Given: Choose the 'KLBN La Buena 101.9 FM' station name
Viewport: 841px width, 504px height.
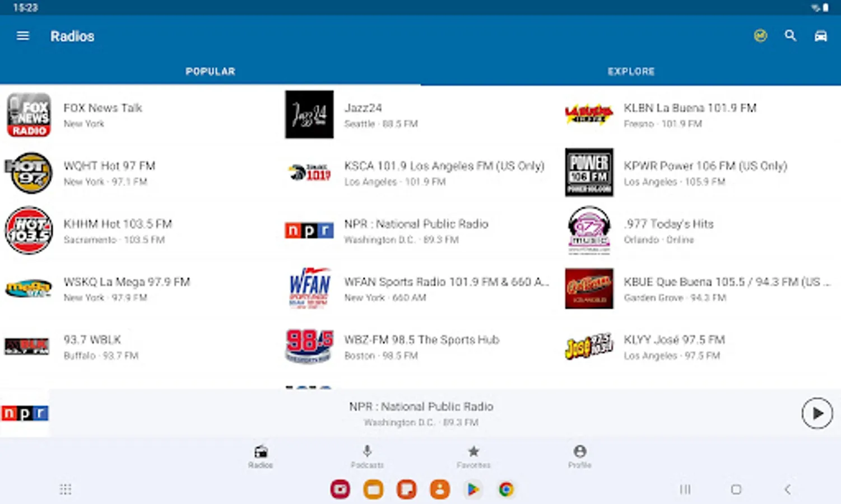Looking at the screenshot, I should tap(690, 108).
